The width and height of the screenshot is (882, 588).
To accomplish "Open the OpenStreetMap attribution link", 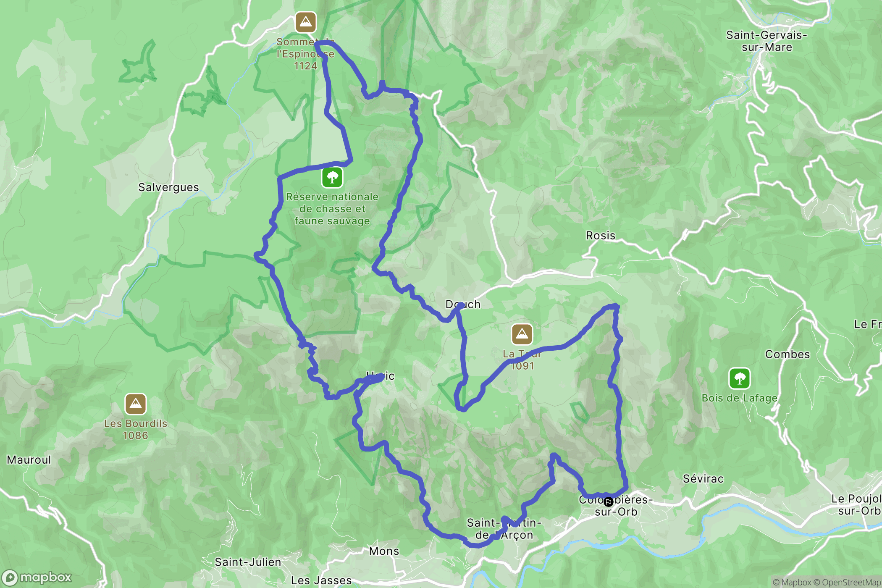I will pyautogui.click(x=847, y=582).
